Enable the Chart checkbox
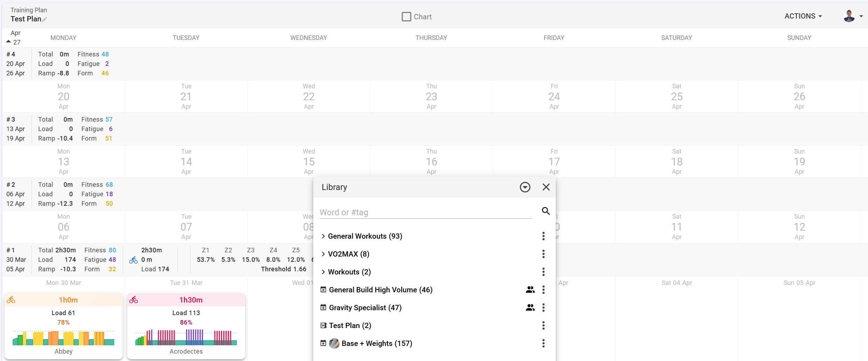 click(x=406, y=17)
